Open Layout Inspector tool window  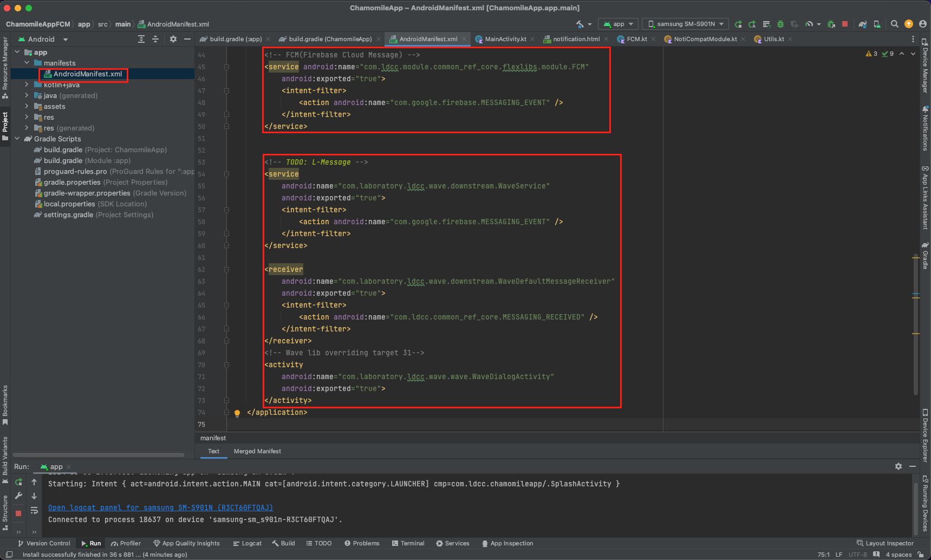[x=885, y=543]
